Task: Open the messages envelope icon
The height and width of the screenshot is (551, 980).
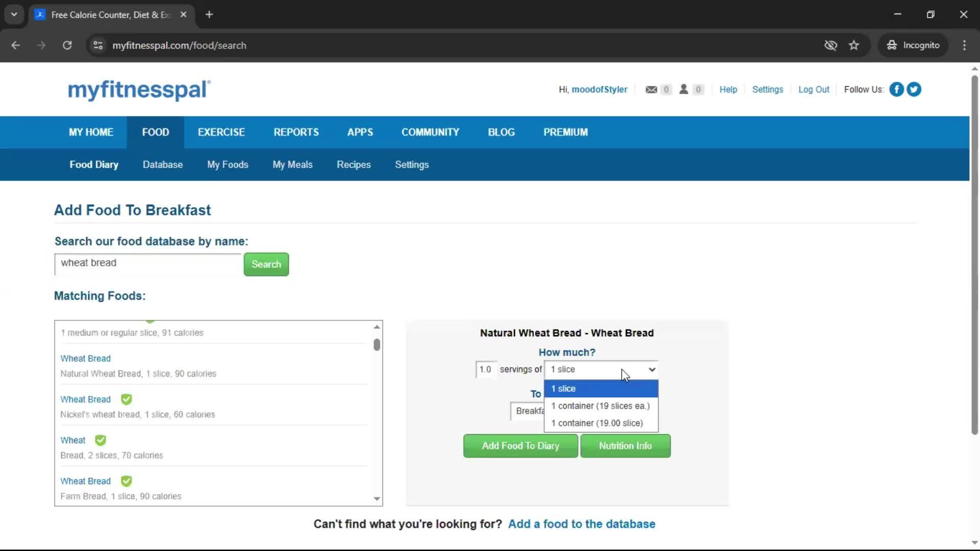Action: [x=651, y=89]
